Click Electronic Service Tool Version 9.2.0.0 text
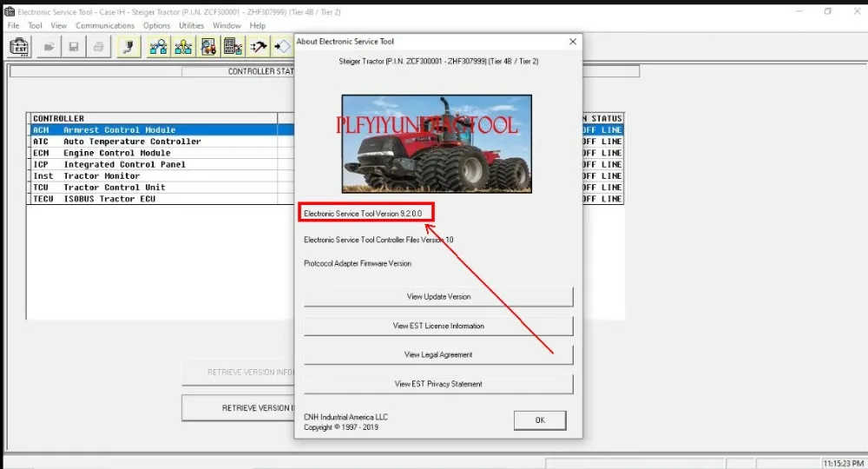The height and width of the screenshot is (469, 868). [x=363, y=213]
